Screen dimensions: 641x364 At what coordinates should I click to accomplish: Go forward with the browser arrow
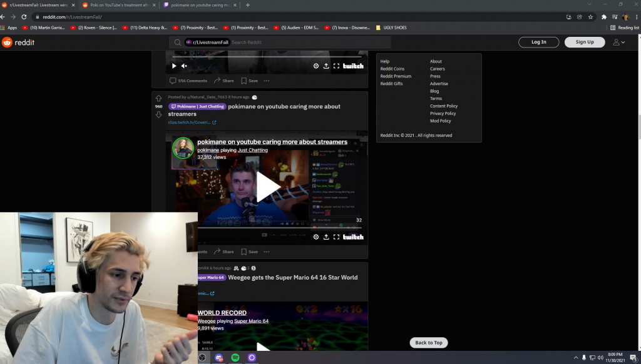[13, 17]
